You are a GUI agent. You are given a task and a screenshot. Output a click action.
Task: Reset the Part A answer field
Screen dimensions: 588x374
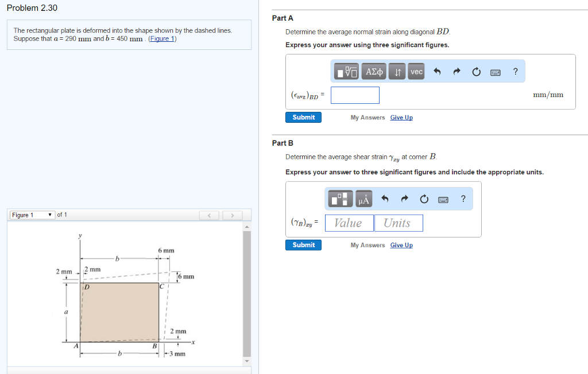tap(476, 72)
